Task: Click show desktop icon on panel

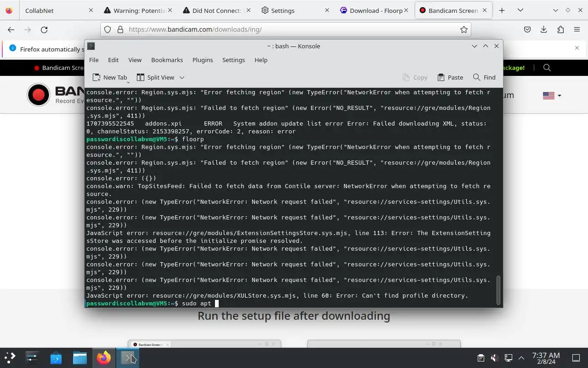Action: [576, 358]
